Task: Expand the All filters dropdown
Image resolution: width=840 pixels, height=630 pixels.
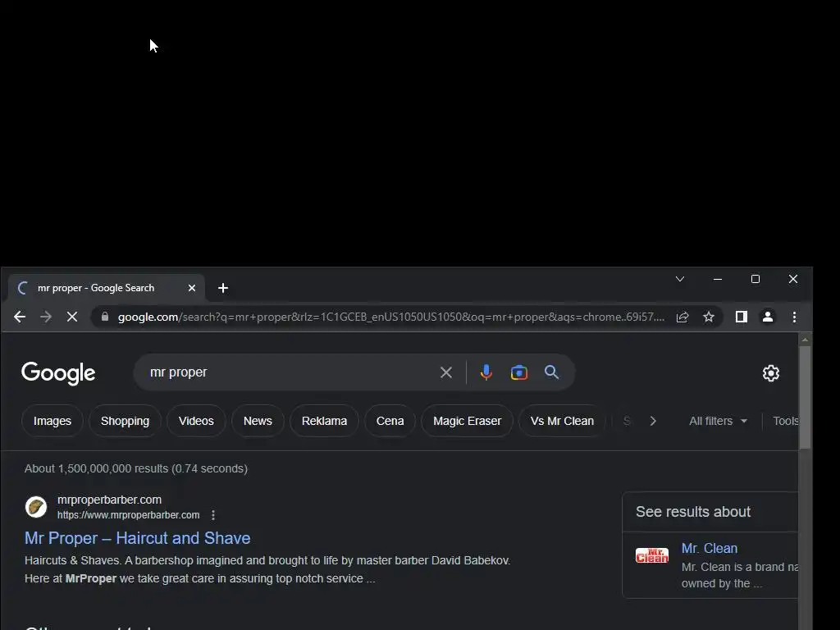Action: click(x=718, y=421)
